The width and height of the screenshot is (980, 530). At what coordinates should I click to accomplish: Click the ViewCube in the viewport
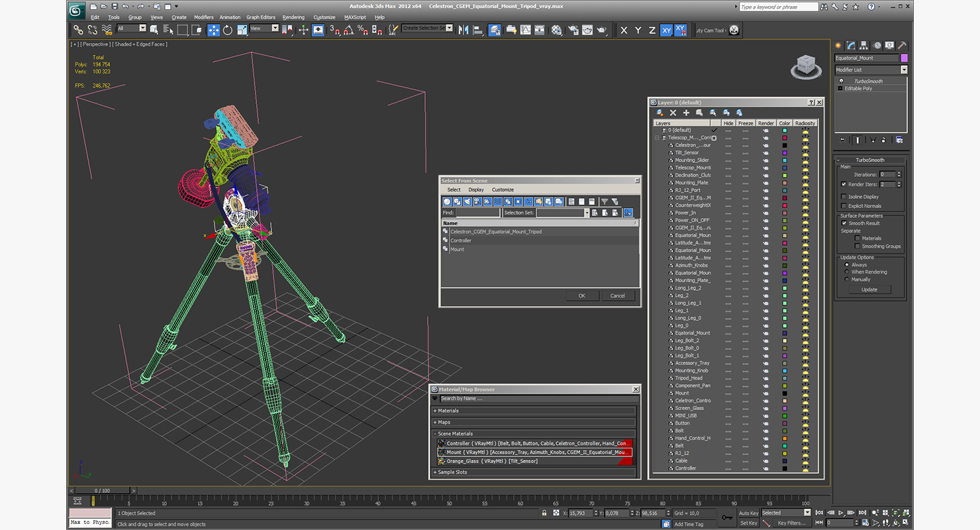(x=805, y=66)
